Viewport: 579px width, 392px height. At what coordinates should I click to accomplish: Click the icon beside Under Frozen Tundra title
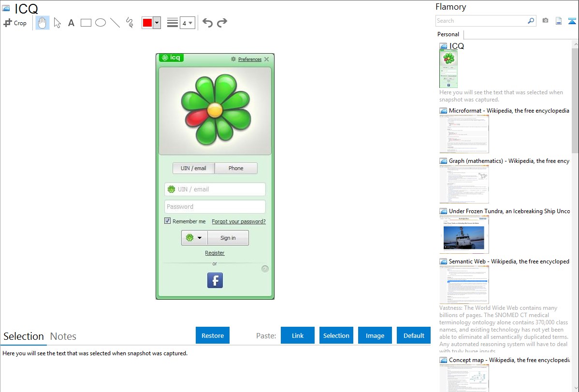[x=443, y=211]
